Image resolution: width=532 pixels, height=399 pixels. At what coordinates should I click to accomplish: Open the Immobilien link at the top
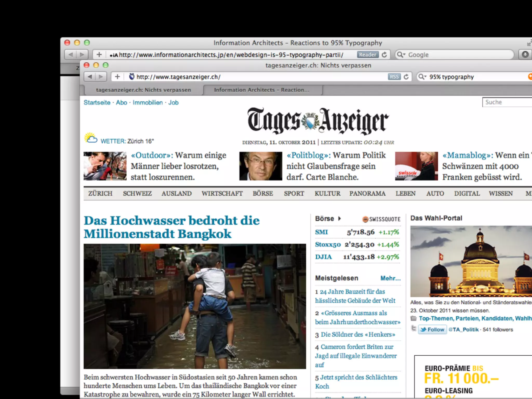[x=148, y=103]
